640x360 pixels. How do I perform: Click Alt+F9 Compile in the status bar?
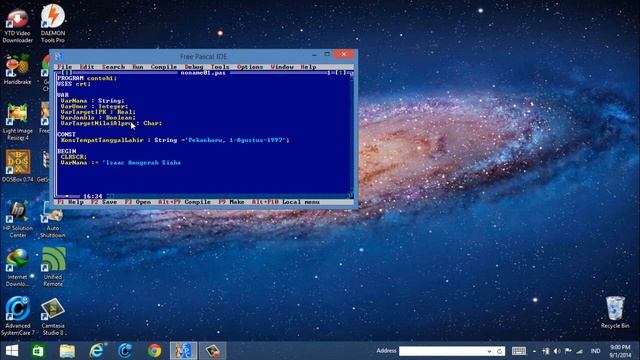pyautogui.click(x=184, y=202)
